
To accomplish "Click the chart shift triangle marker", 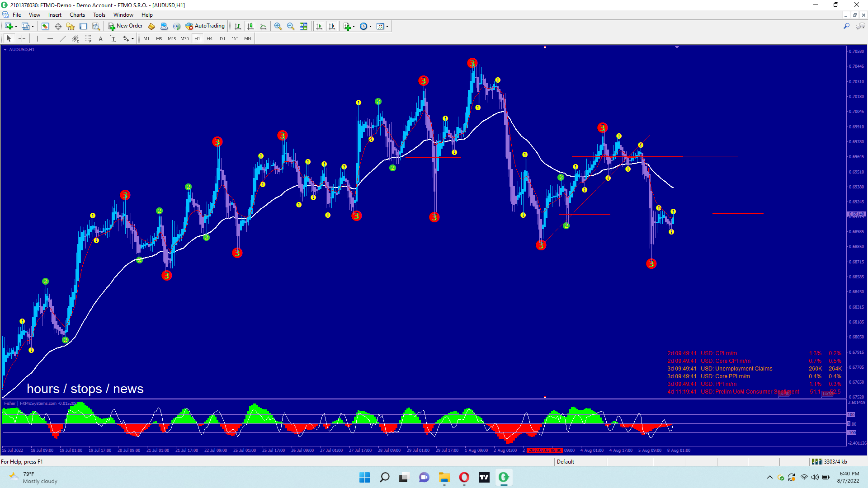I will (677, 47).
